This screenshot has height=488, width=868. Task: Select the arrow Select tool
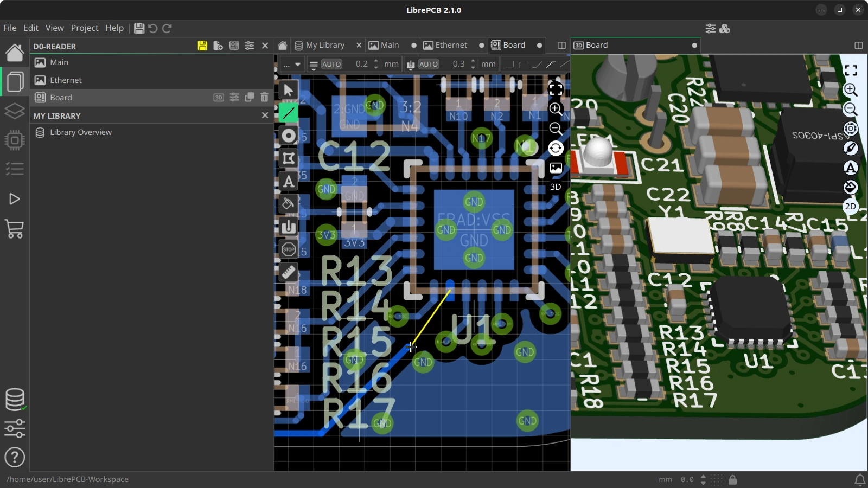[x=289, y=90]
